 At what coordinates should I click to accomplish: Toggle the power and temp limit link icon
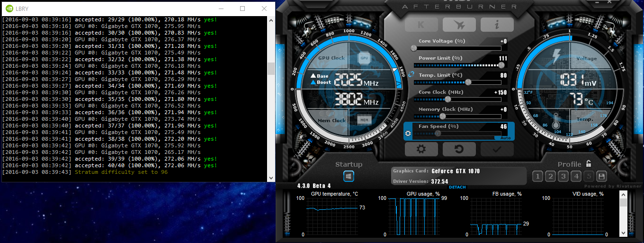(411, 74)
